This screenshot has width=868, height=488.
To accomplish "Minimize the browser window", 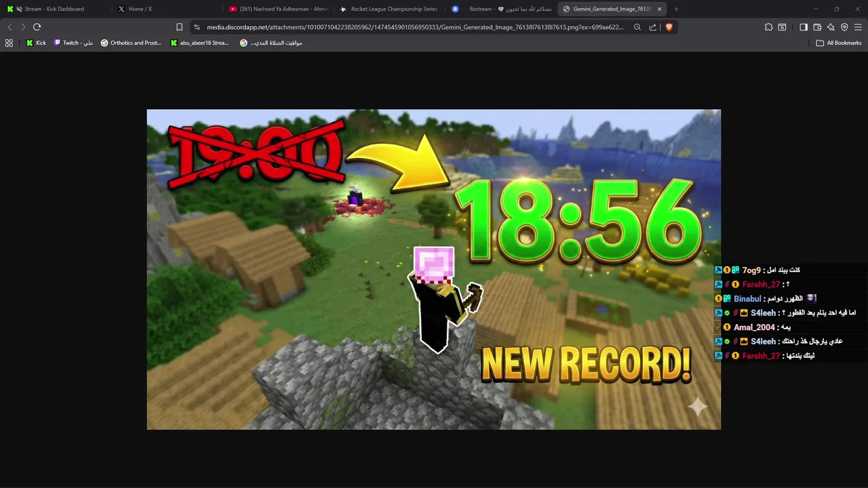I will pos(816,9).
